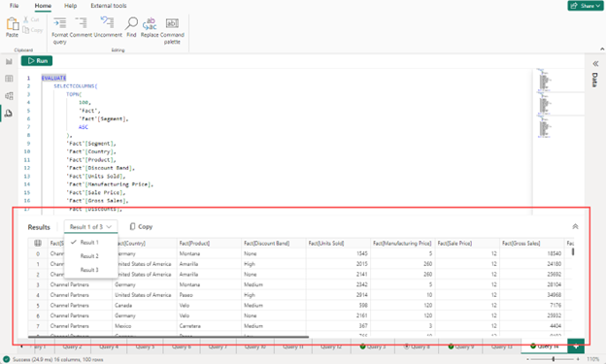
Task: Run the DAX query
Action: (x=37, y=60)
